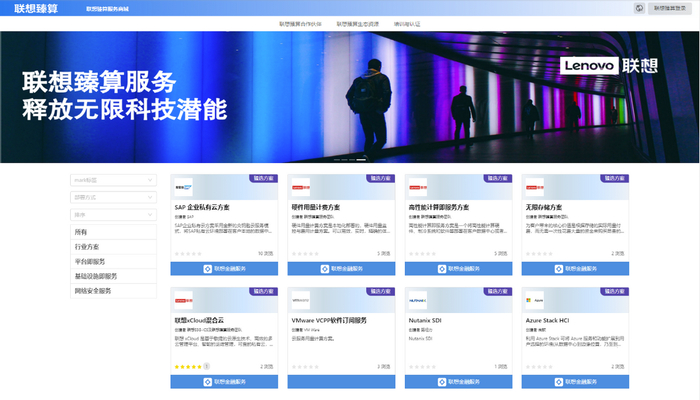Click the Lenovo logo on 无限存储方案 card
This screenshot has height=400, width=700.
click(x=535, y=188)
